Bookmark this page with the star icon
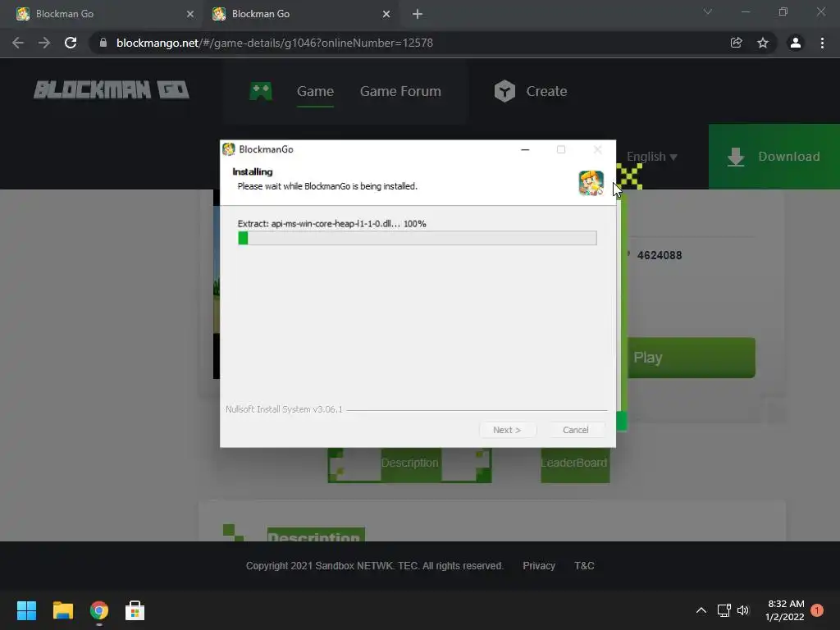 [763, 43]
